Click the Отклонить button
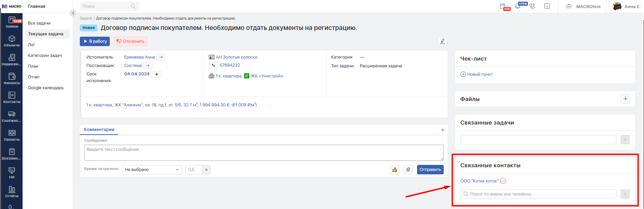Viewport: 644px width, 209px height. coord(130,41)
